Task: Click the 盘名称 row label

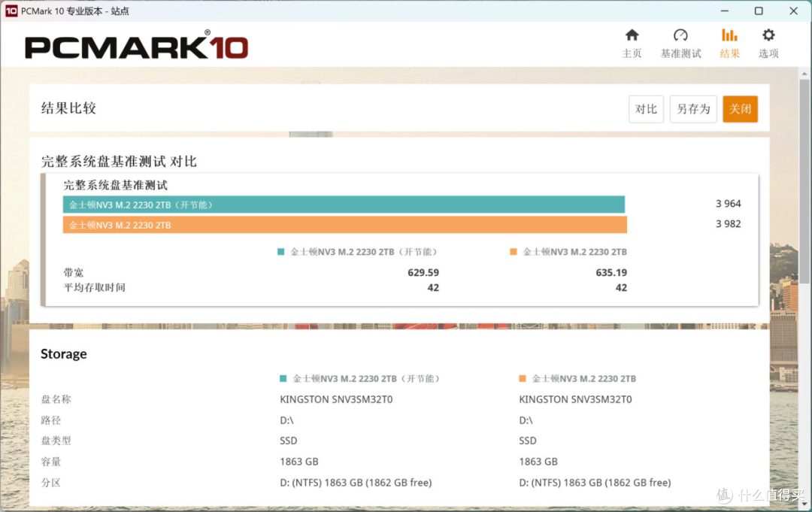Action: click(56, 399)
